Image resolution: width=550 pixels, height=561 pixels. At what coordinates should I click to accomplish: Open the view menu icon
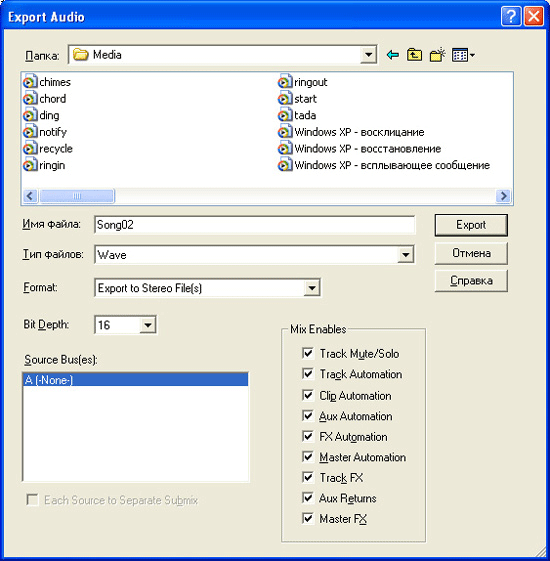(x=463, y=55)
